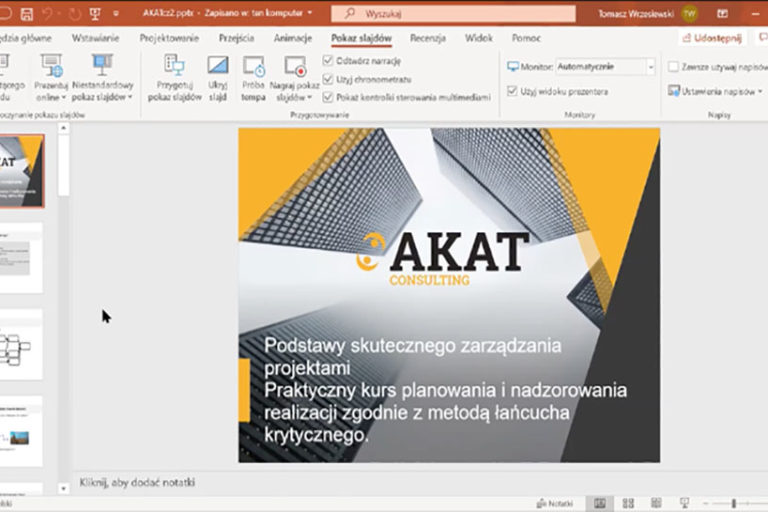This screenshot has width=768, height=512.
Task: Click the Przygotuj pokaz slajdów icon
Action: click(174, 68)
